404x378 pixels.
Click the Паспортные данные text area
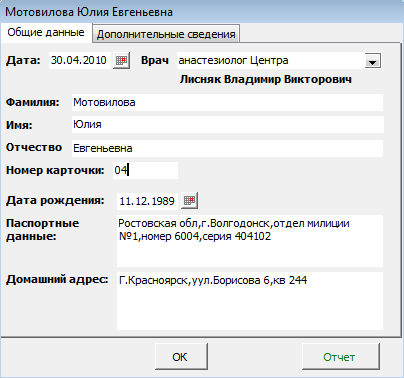250,241
